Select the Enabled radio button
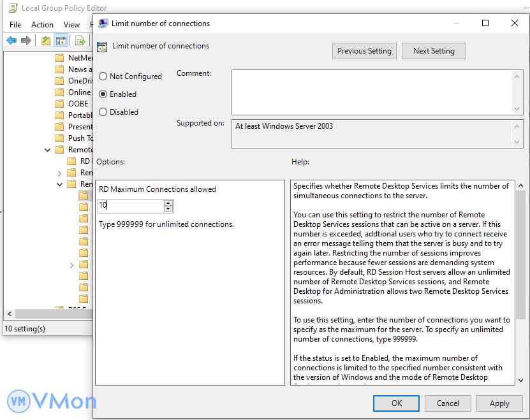This screenshot has width=530, height=420. [x=103, y=94]
